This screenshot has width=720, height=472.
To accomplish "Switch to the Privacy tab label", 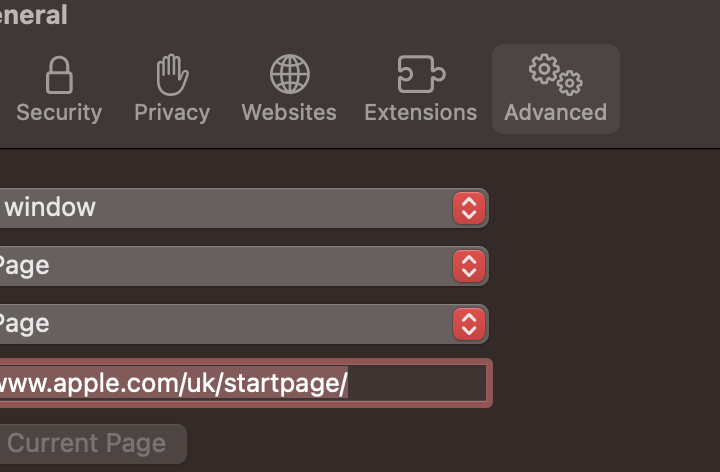I will tap(172, 112).
